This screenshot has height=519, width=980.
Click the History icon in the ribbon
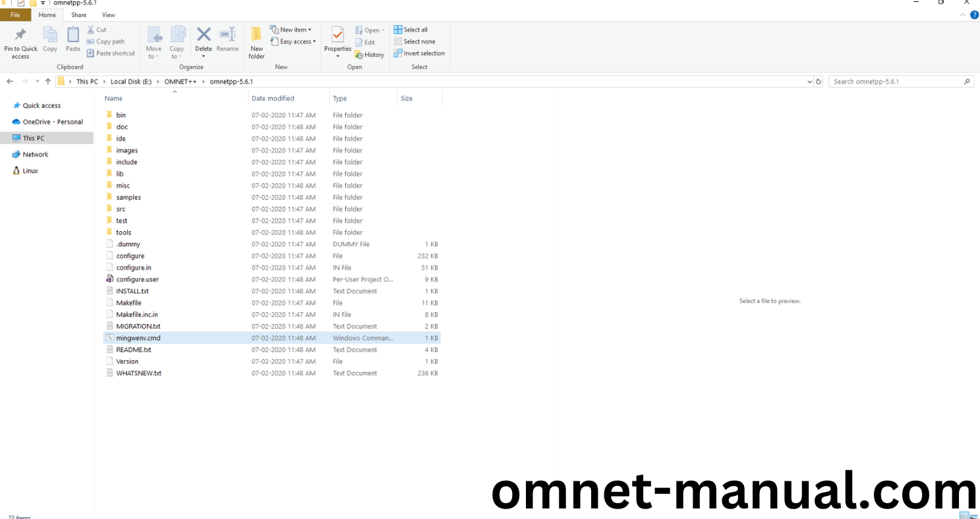[x=359, y=55]
